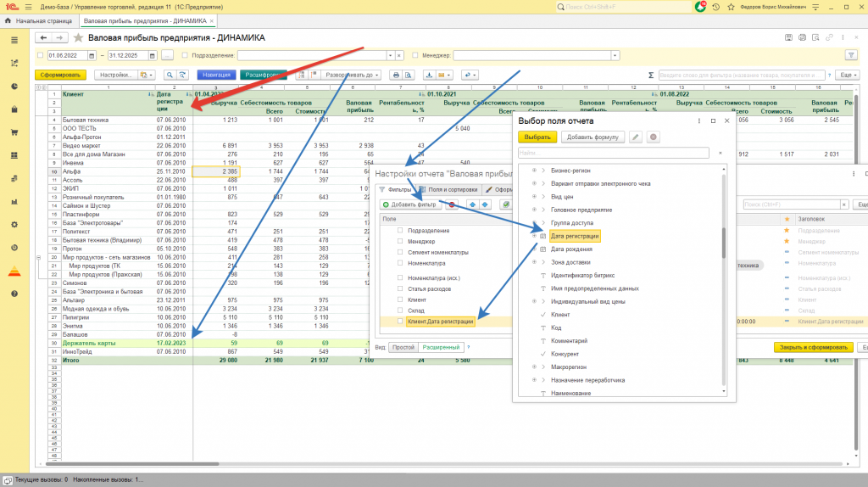
Task: Click the print preview icon in report toolbar
Action: [x=409, y=75]
